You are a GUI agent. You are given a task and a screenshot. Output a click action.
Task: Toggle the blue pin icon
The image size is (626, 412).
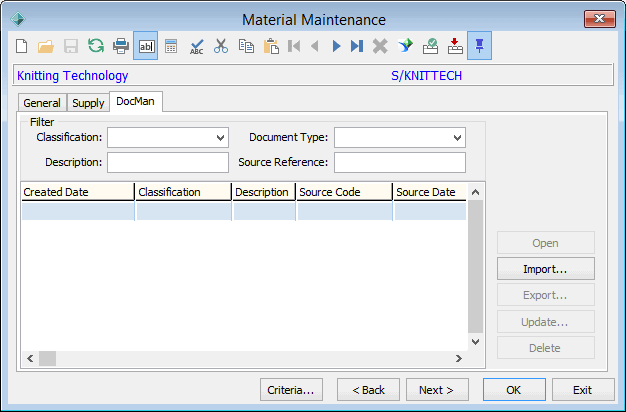click(479, 46)
